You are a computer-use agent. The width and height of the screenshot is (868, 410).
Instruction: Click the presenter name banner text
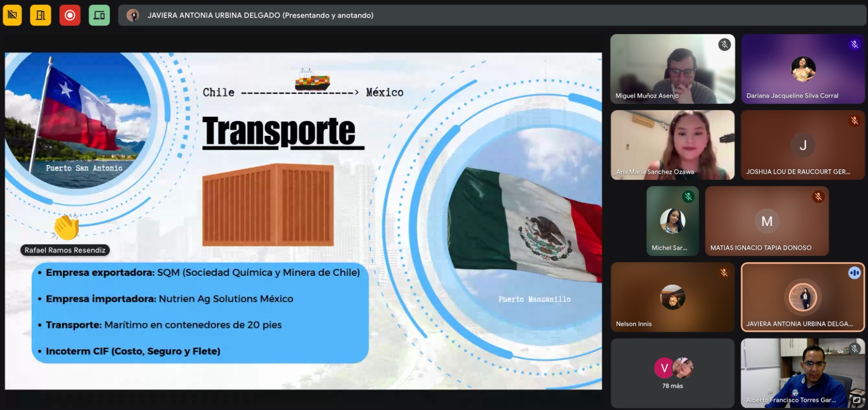point(260,15)
